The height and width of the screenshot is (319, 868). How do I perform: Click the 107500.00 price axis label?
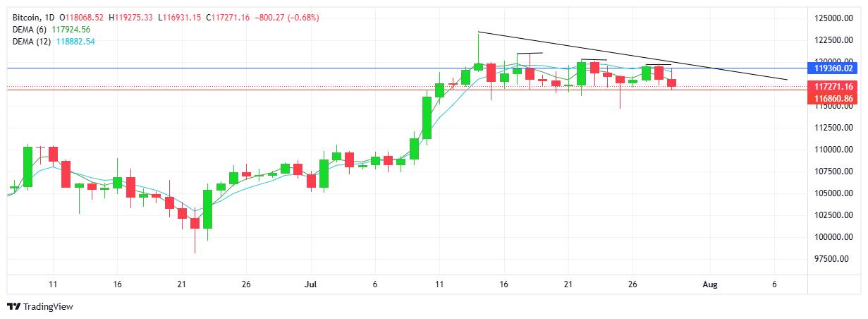click(x=834, y=171)
